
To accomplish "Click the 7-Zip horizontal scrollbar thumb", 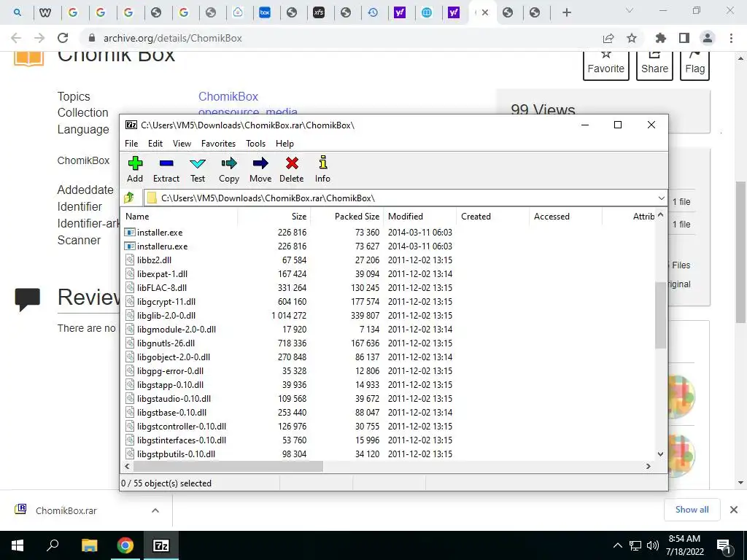I will tap(228, 467).
